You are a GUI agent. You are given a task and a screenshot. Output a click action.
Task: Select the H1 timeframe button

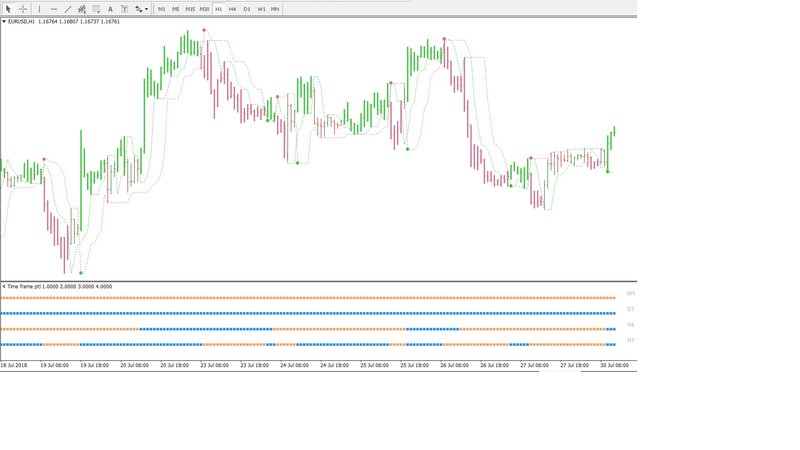[x=219, y=9]
